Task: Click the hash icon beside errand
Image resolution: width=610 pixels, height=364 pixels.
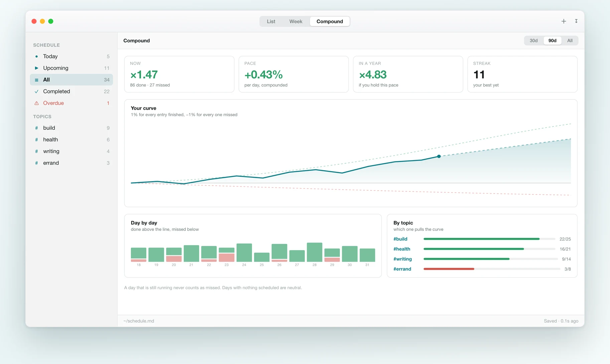Action: tap(36, 163)
